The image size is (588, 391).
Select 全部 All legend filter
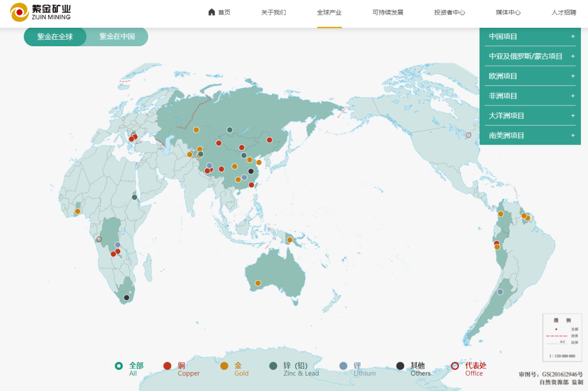click(130, 369)
